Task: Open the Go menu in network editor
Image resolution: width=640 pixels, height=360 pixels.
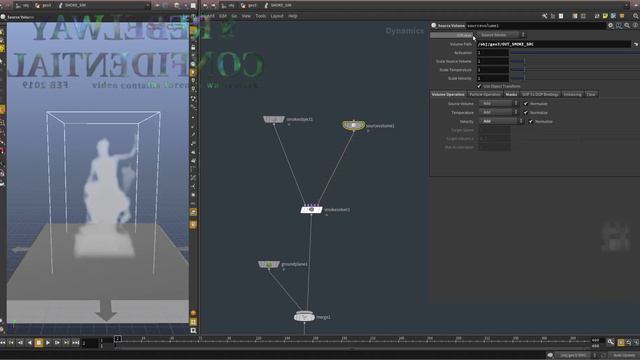Action: click(x=234, y=16)
